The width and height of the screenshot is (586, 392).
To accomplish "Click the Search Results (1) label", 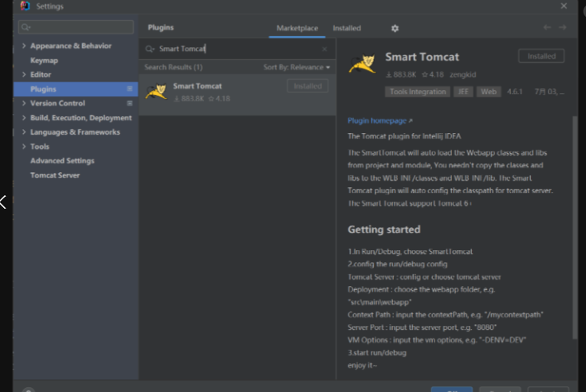I will pos(174,67).
